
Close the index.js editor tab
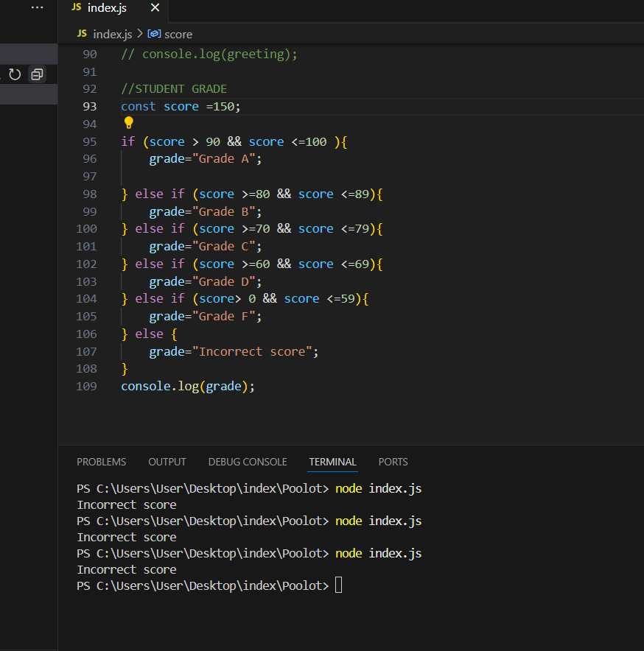click(x=155, y=7)
